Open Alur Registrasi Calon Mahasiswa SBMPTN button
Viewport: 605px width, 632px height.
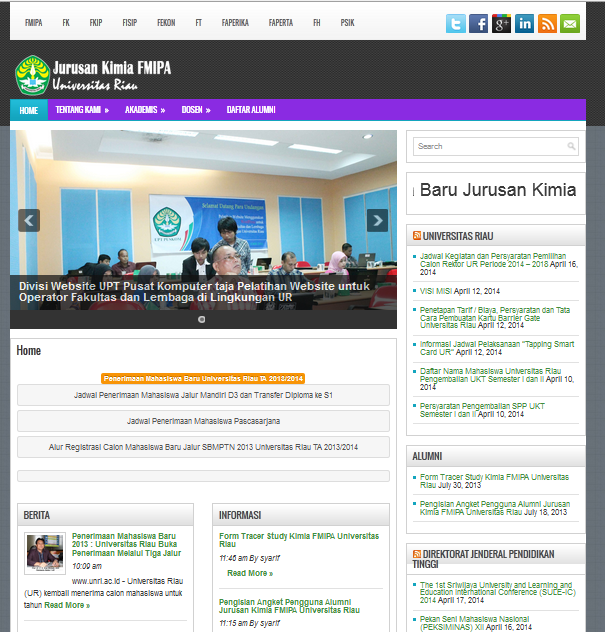click(x=203, y=447)
